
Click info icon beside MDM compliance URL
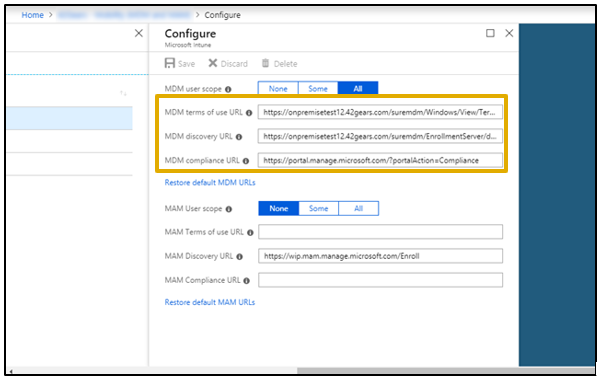pos(246,161)
